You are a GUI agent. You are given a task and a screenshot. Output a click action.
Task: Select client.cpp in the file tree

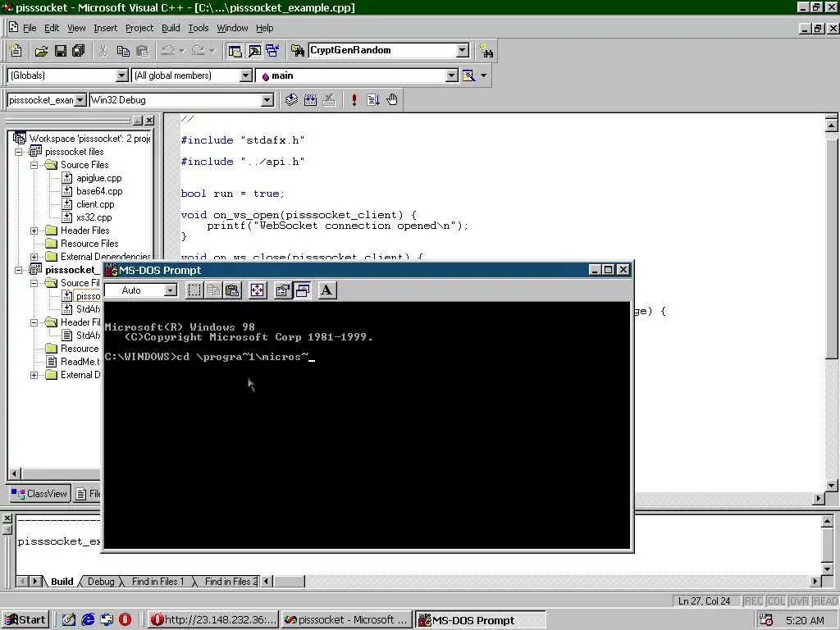point(95,204)
